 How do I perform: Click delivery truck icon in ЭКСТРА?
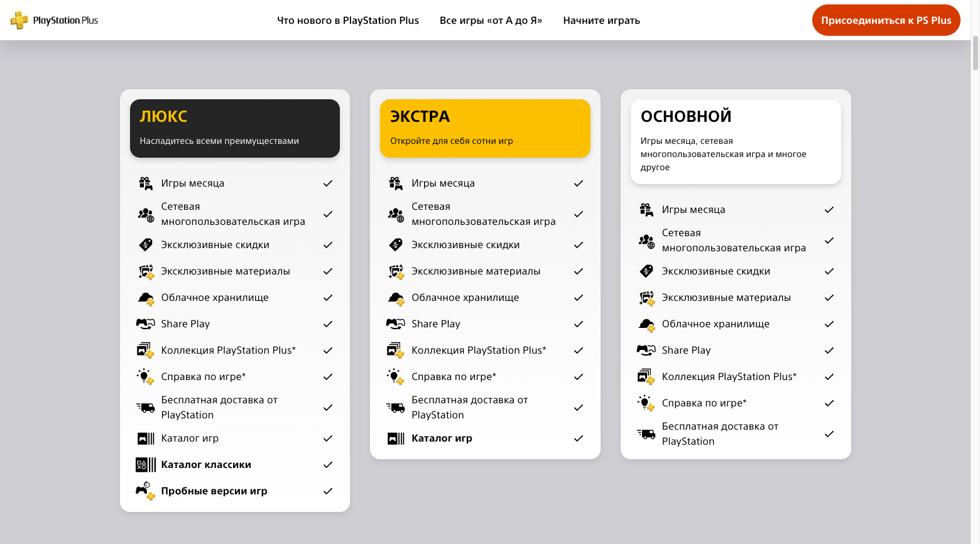pyautogui.click(x=396, y=408)
